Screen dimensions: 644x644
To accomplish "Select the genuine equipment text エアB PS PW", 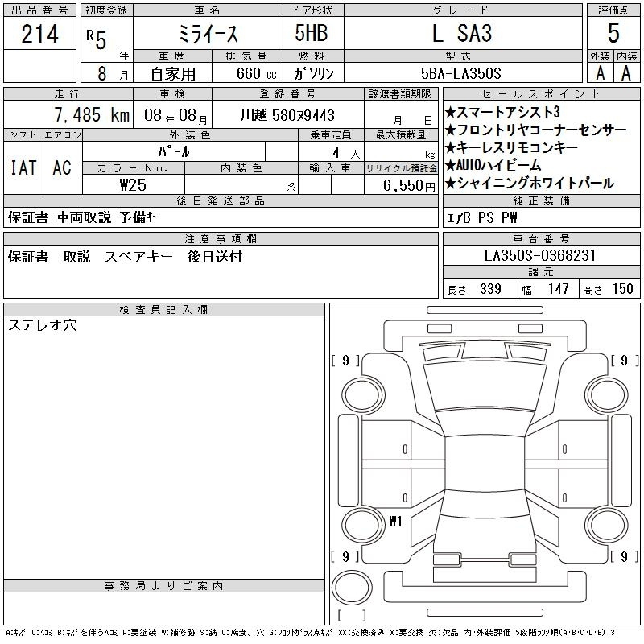I will [481, 217].
